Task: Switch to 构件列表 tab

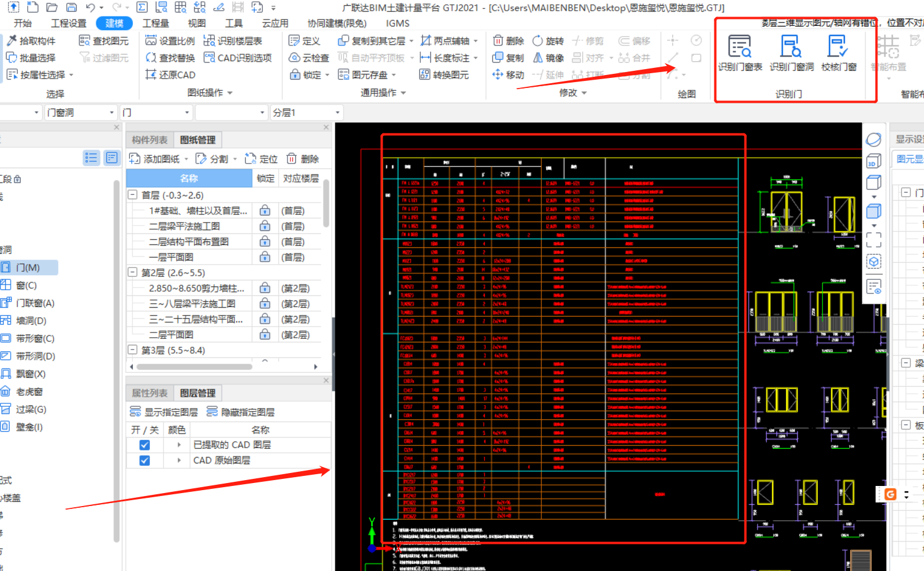Action: point(150,140)
